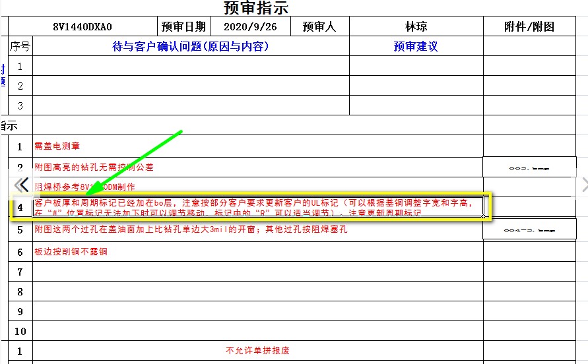Select the empty instruction cell in row 8
588x364 pixels.
point(258,291)
